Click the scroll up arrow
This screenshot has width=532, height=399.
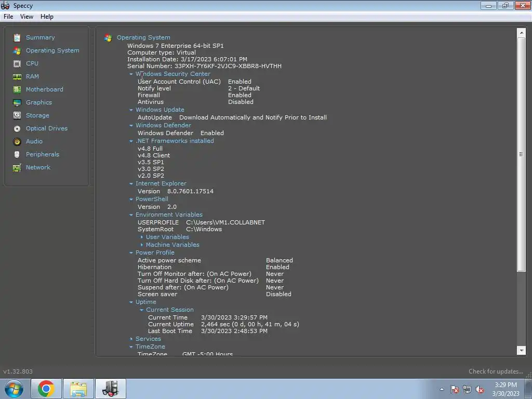[521, 33]
